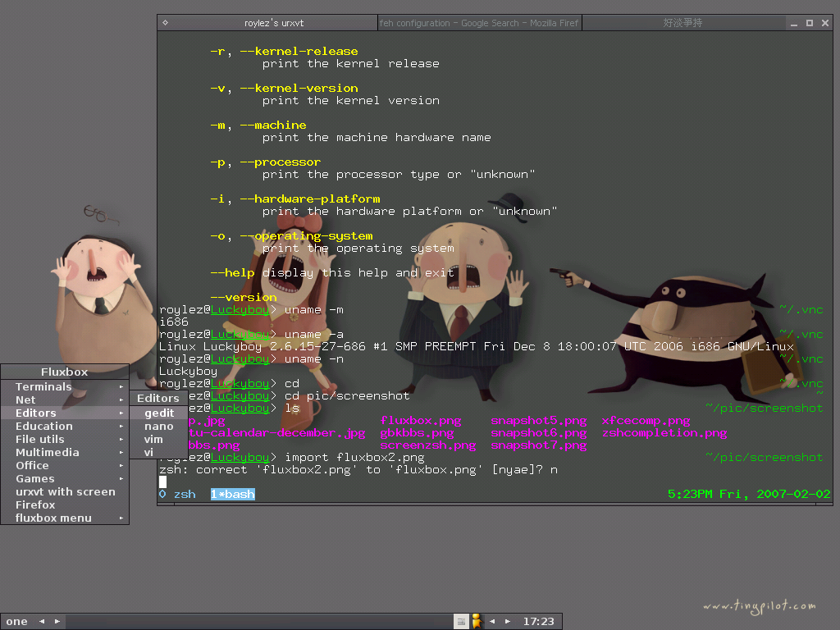Launch urxvt with screen from Fluxbox menu
Image resolution: width=840 pixels, height=630 pixels.
65,492
